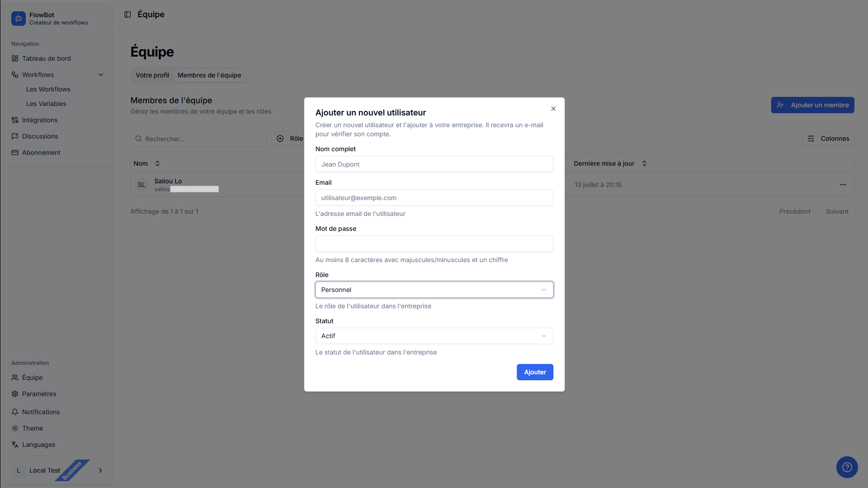Image resolution: width=868 pixels, height=488 pixels.
Task: Click the Notifications bell icon
Action: coord(15,412)
